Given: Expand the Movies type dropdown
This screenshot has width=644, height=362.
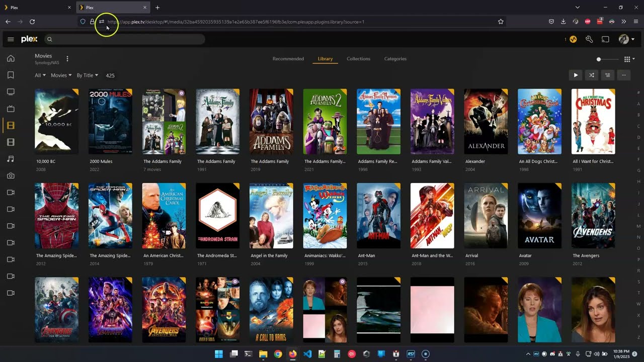Looking at the screenshot, I should pyautogui.click(x=61, y=75).
